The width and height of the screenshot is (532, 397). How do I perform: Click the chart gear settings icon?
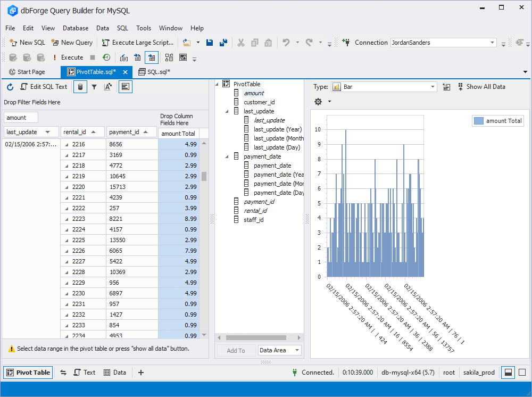pyautogui.click(x=318, y=102)
